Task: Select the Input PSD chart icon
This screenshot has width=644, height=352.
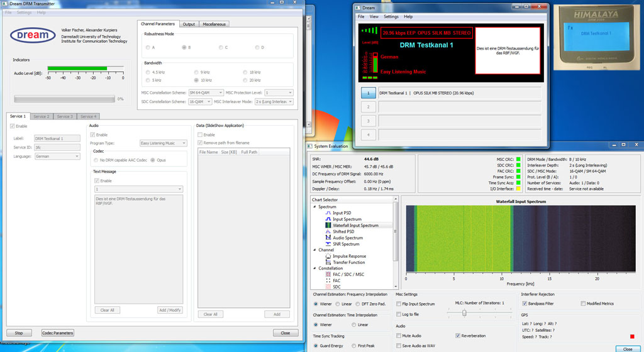Action: coord(328,213)
